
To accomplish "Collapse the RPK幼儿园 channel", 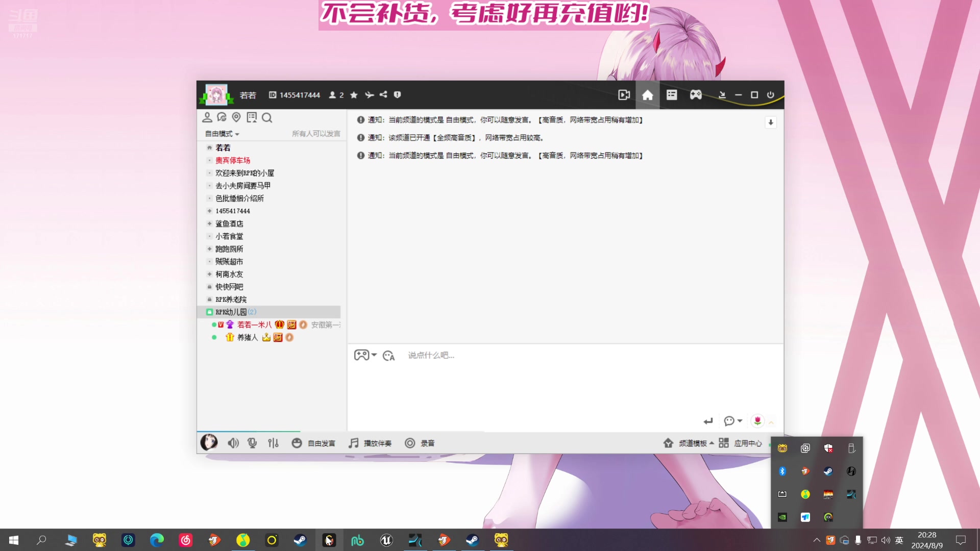I will (209, 312).
